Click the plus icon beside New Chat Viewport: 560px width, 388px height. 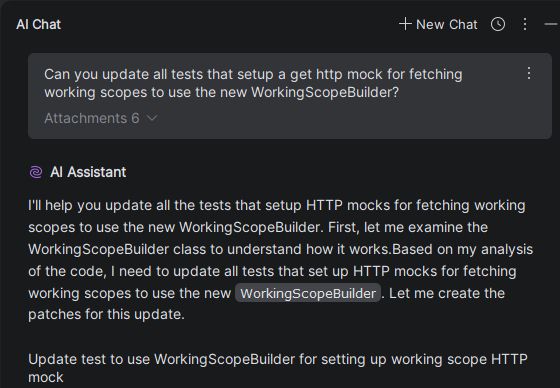click(x=405, y=24)
